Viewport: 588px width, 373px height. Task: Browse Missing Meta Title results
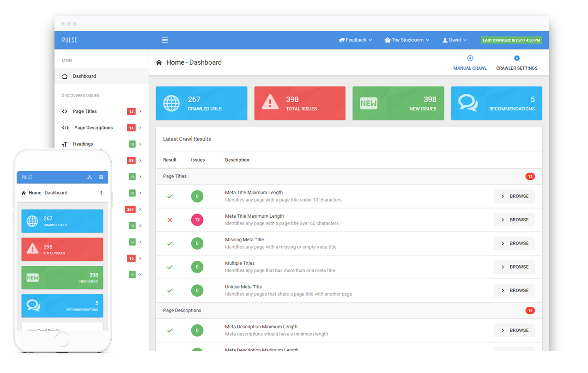click(514, 244)
